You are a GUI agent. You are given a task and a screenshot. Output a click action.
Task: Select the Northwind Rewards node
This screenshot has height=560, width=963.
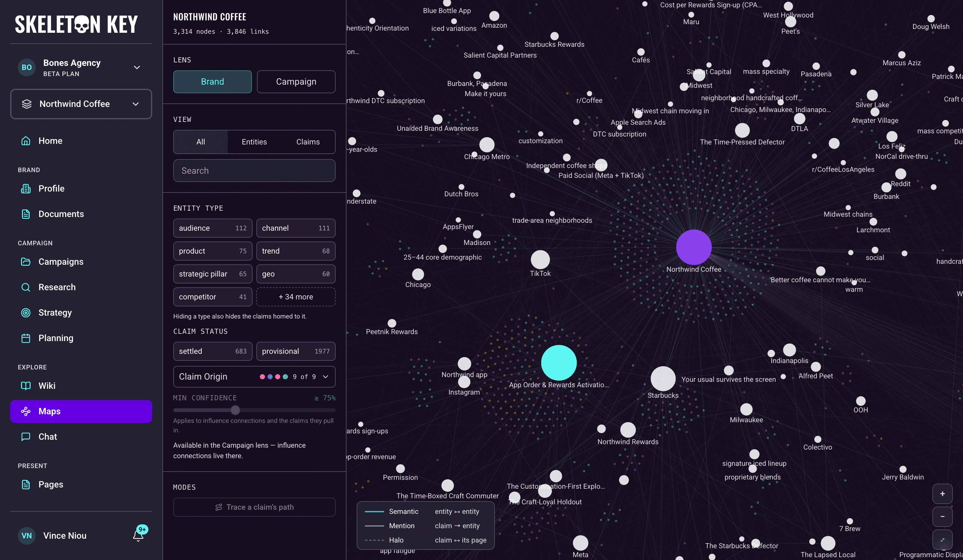628,430
